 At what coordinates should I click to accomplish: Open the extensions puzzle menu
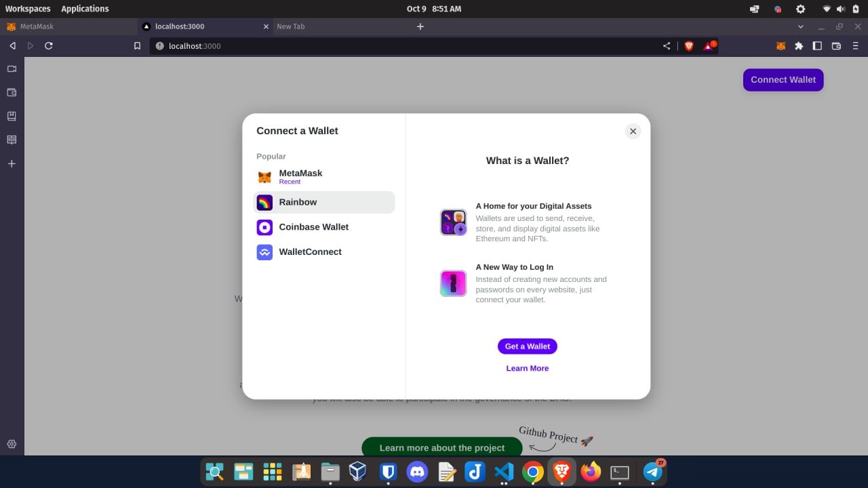point(799,46)
